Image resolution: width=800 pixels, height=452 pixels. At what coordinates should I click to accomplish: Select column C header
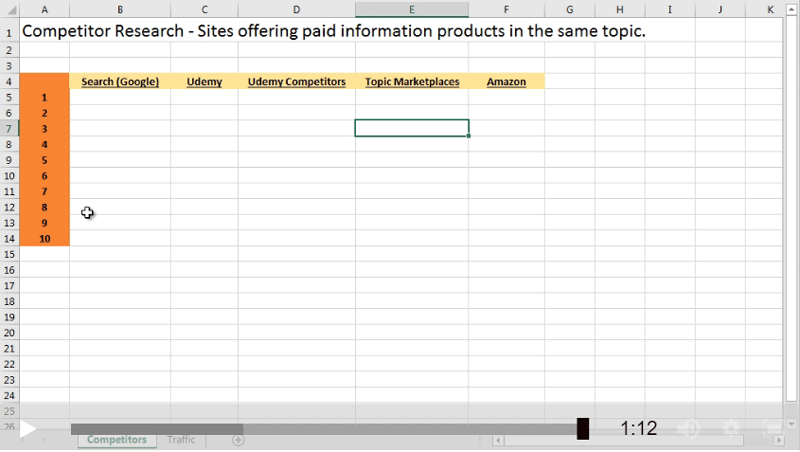pos(204,9)
